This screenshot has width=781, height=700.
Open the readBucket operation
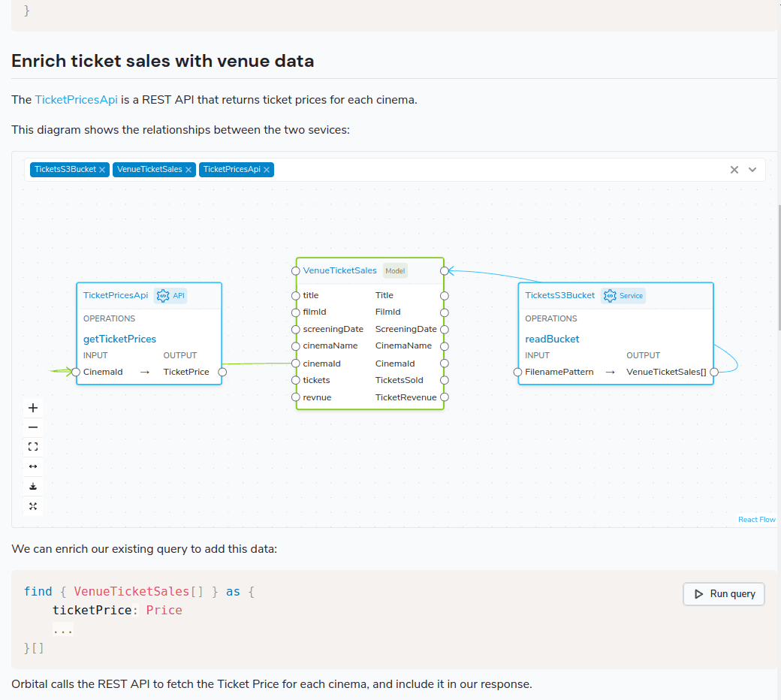552,339
